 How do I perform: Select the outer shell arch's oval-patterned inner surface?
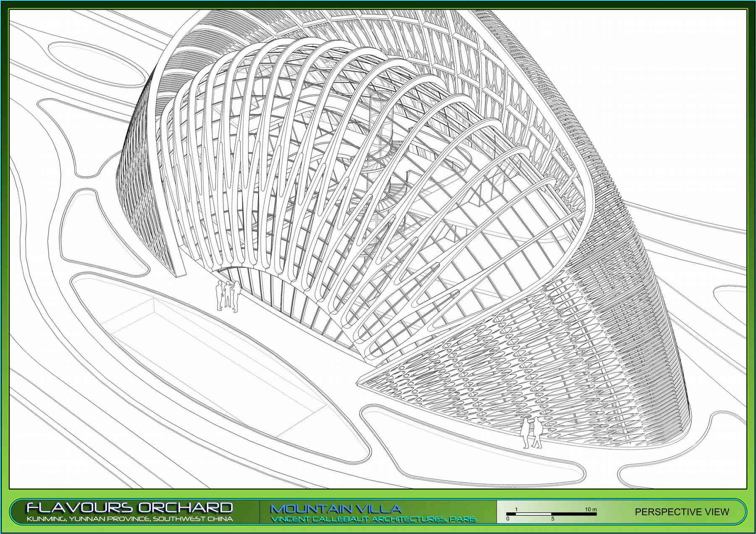pos(483,63)
